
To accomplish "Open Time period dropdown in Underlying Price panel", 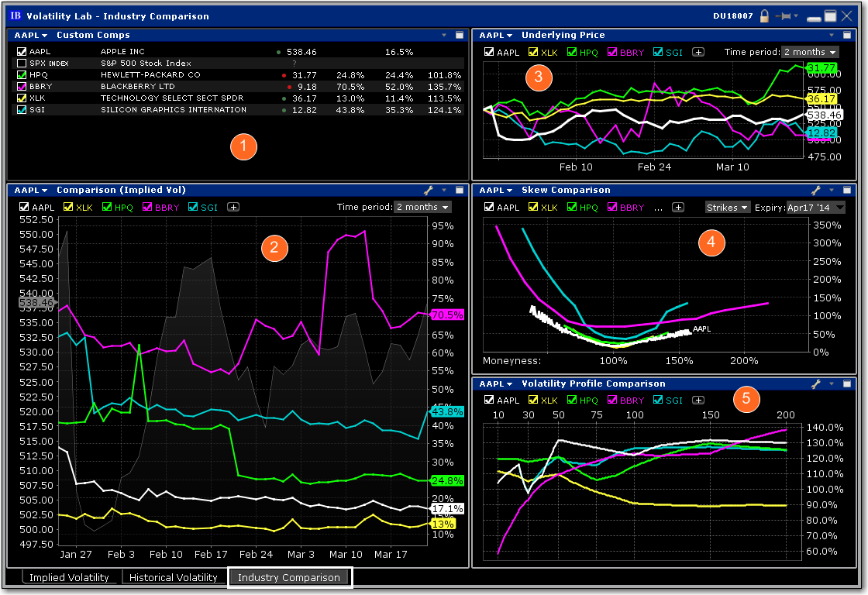I will click(x=810, y=52).
